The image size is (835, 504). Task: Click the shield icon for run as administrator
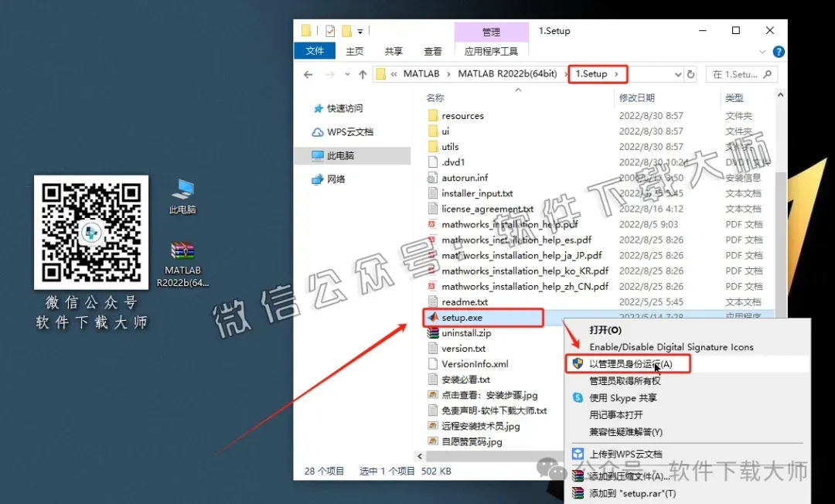pyautogui.click(x=578, y=363)
